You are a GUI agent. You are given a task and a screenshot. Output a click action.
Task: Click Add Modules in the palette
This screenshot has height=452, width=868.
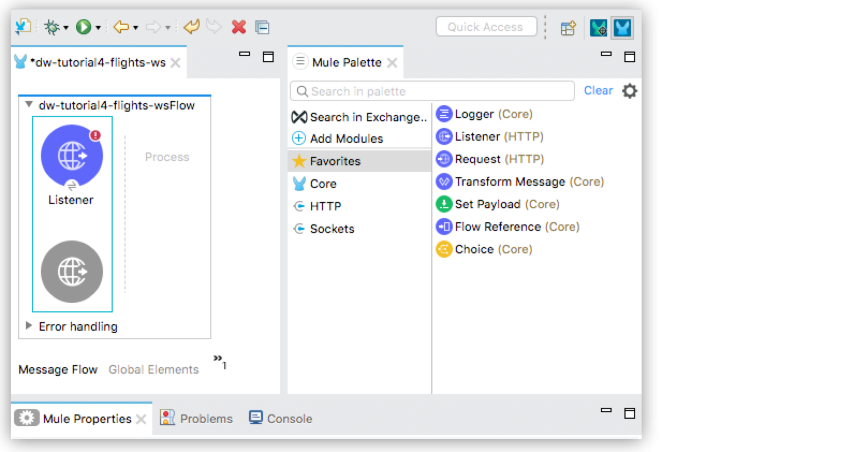point(346,139)
